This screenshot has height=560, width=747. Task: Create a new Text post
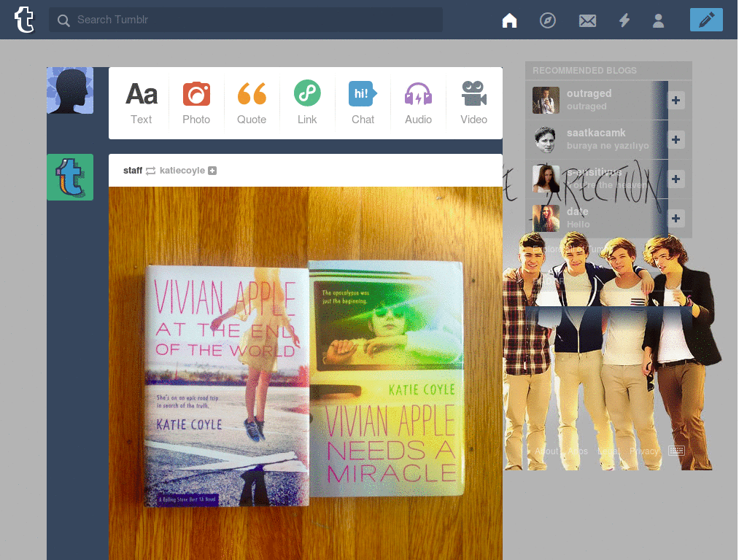click(x=141, y=103)
